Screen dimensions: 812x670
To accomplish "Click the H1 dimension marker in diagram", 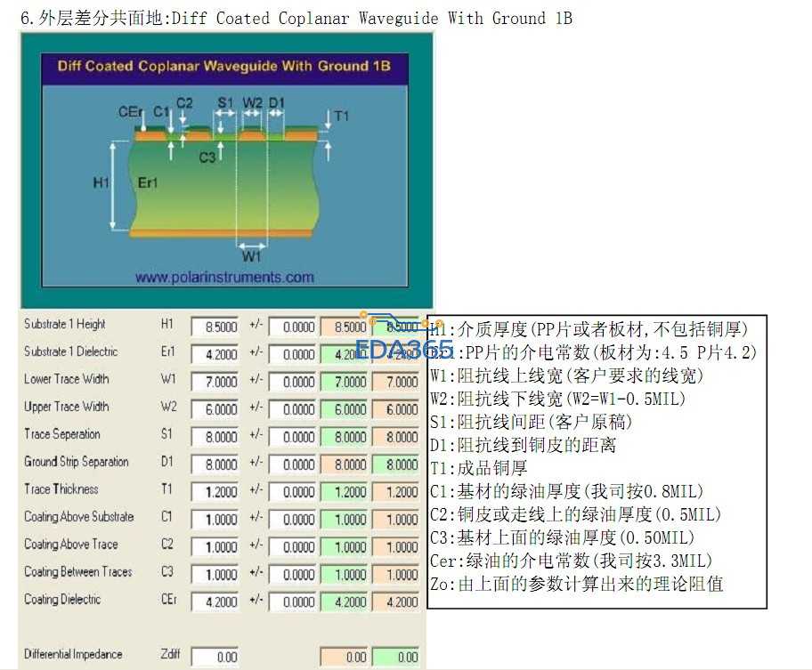I will point(101,182).
